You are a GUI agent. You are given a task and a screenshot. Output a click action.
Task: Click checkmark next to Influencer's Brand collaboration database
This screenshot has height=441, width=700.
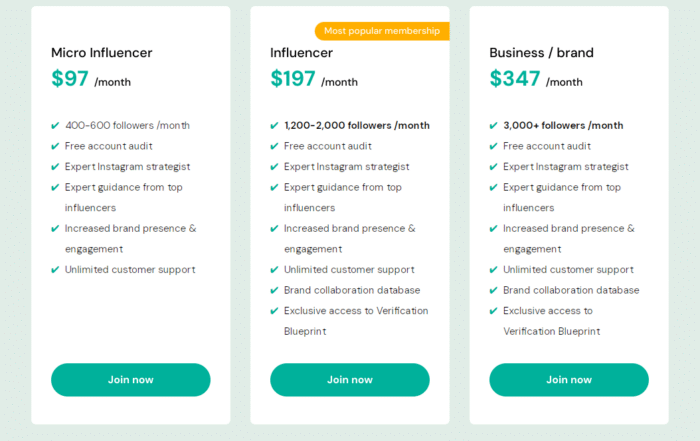point(274,291)
